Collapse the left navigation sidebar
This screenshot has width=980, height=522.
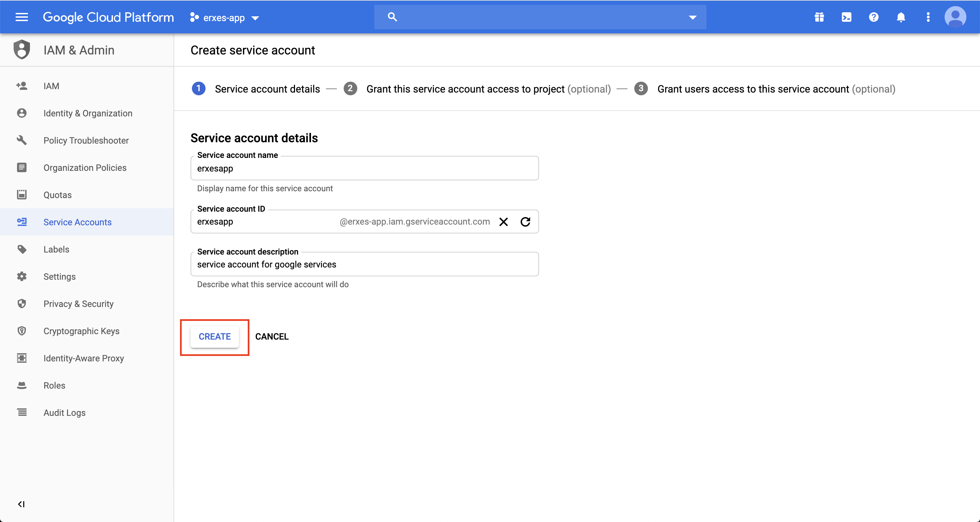coord(21,504)
